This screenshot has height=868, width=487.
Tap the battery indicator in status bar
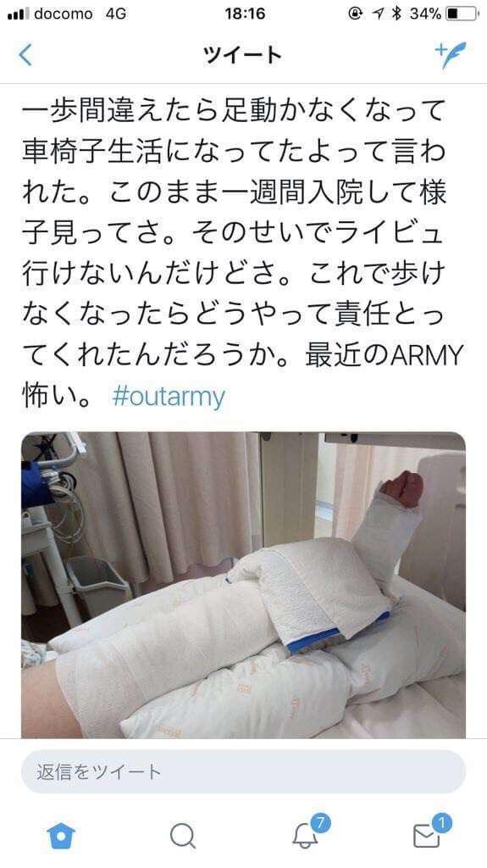(x=461, y=14)
